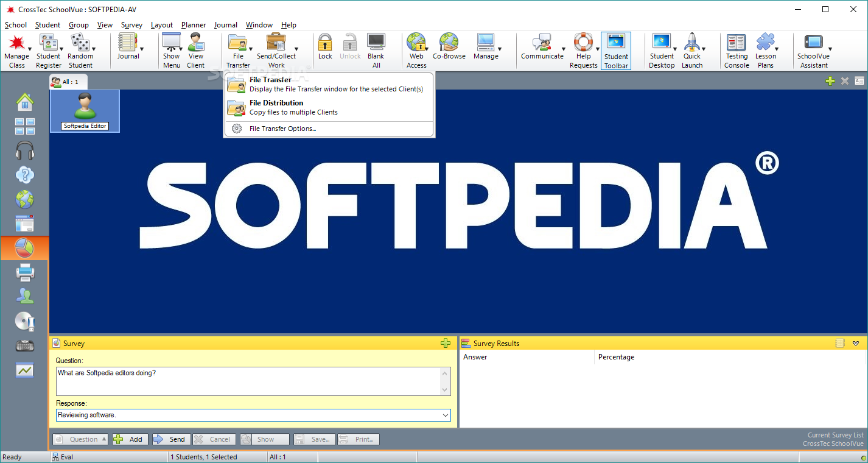
Task: Pick a Random Student with the dice icon
Action: pos(80,43)
